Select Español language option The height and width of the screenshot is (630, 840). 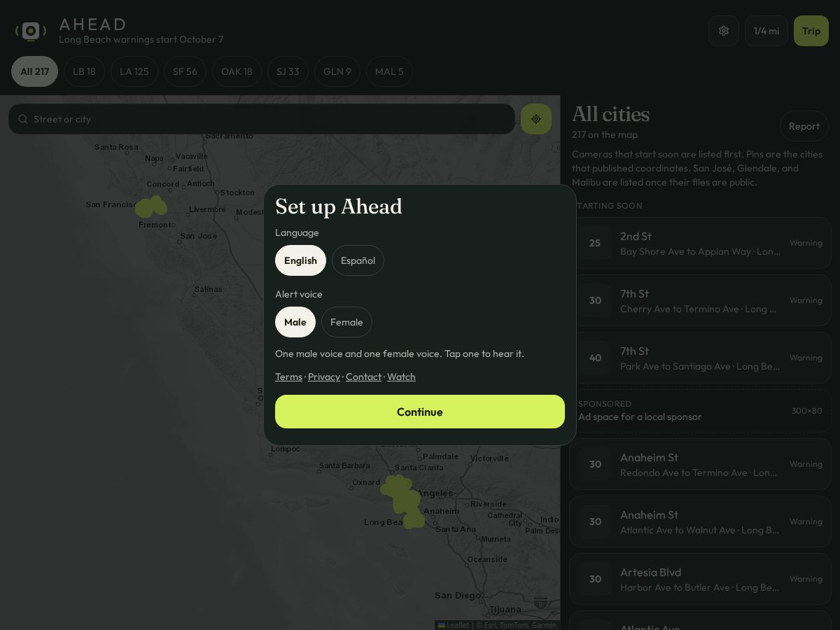358,260
